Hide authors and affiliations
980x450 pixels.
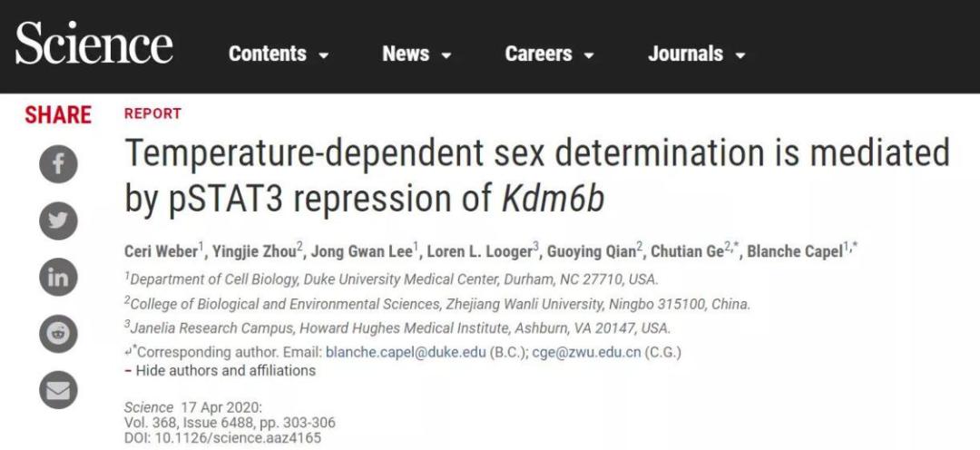click(226, 370)
